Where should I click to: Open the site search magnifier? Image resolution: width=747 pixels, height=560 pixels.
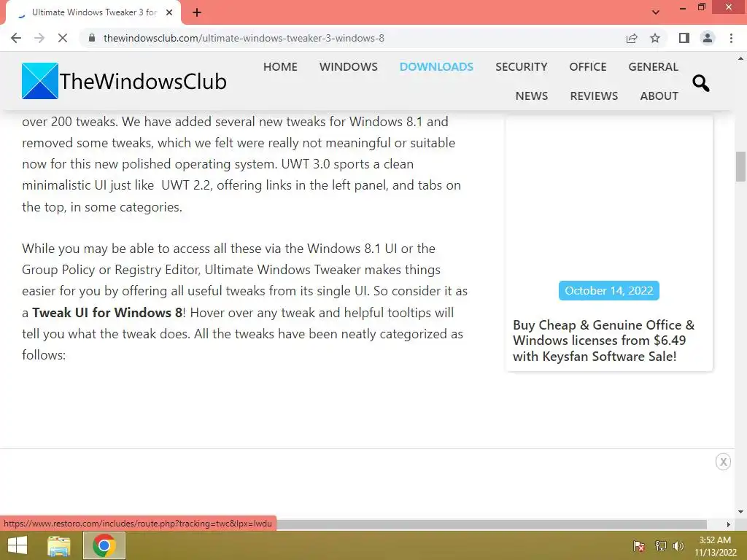coord(700,83)
